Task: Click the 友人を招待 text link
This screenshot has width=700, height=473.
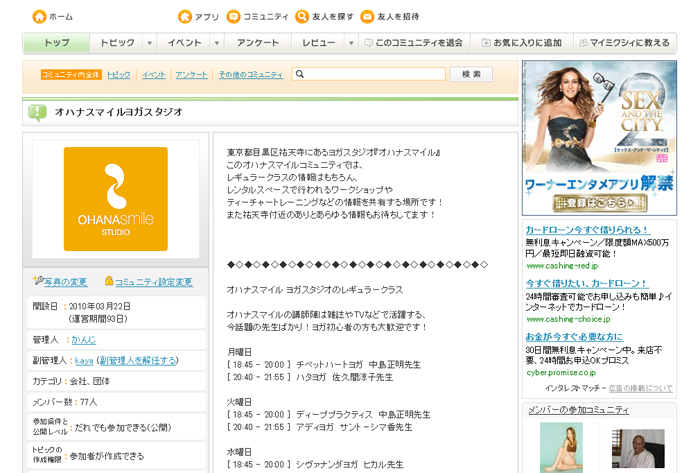Action: click(398, 17)
